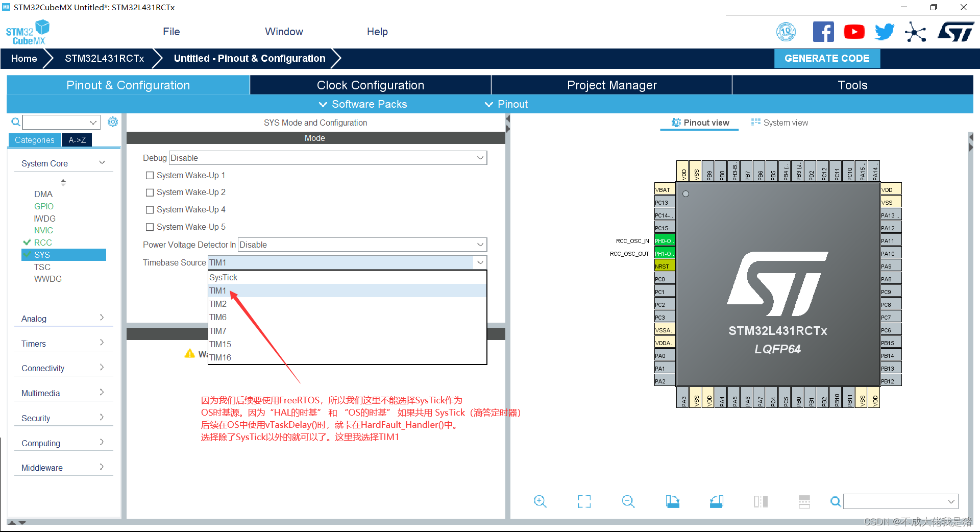Click the PH1-OSC_OUT green pin
980x532 pixels.
(665, 253)
